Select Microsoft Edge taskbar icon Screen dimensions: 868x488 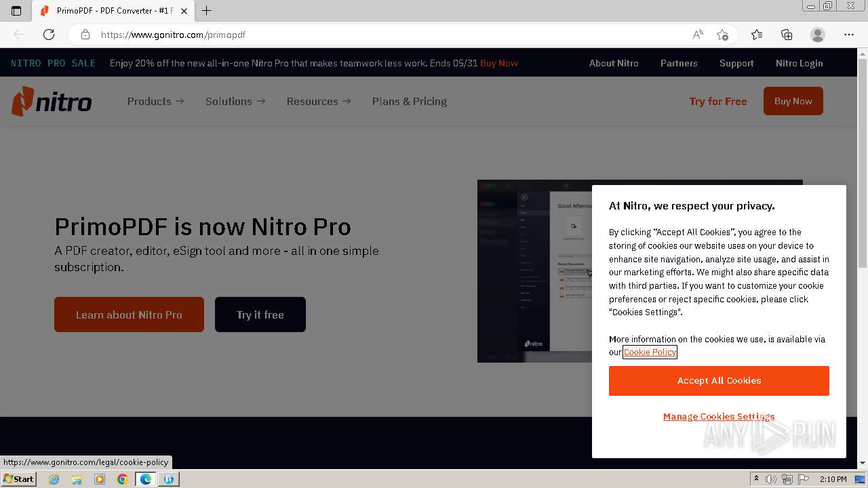(146, 479)
